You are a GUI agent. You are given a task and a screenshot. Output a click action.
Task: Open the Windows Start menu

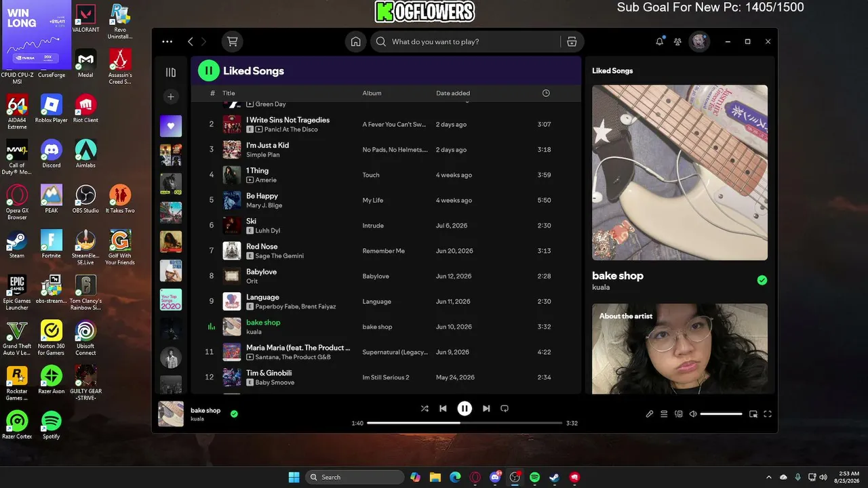pyautogui.click(x=294, y=477)
